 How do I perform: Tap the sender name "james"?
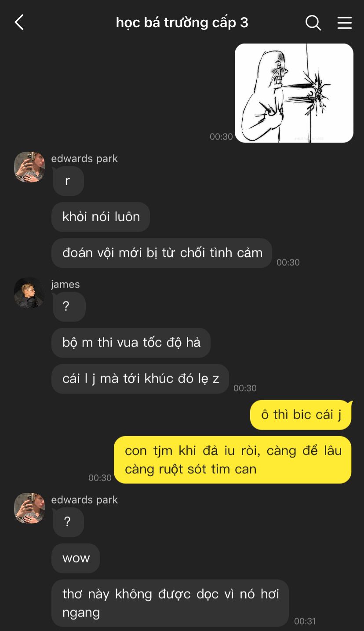pos(66,284)
